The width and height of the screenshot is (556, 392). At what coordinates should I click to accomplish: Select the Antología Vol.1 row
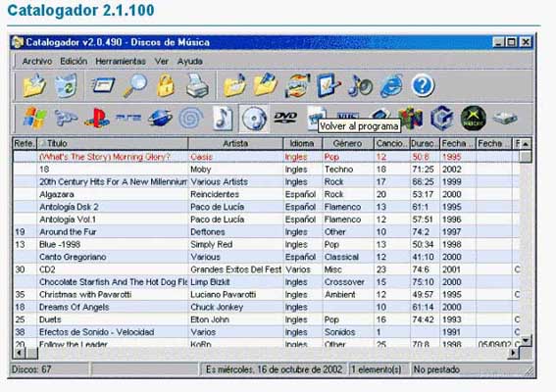[267, 220]
